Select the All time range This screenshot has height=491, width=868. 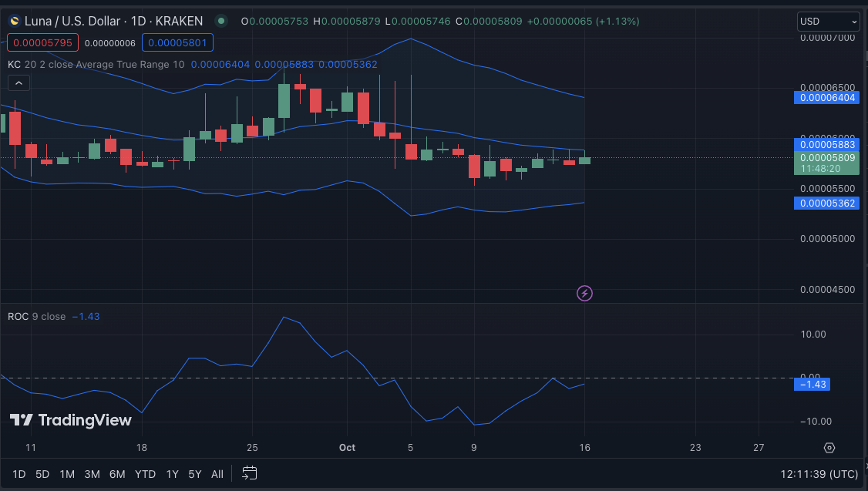217,474
